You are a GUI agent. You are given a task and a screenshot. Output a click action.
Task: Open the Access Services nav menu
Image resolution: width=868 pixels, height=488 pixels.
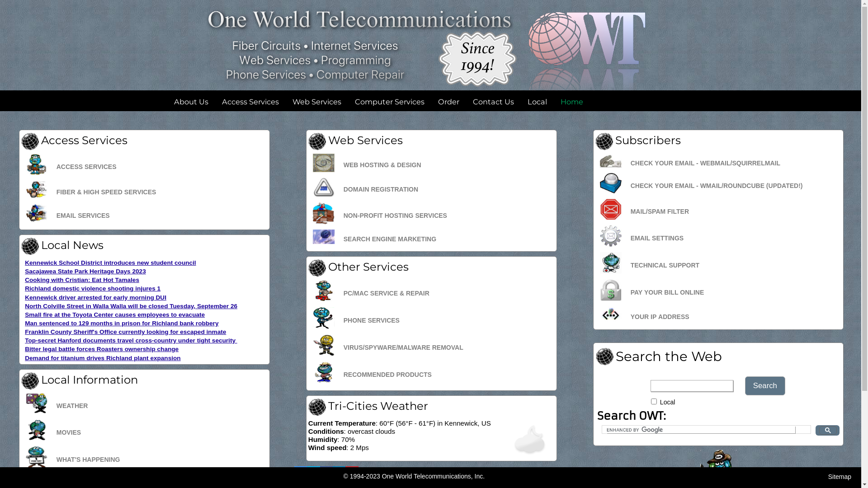coord(250,102)
